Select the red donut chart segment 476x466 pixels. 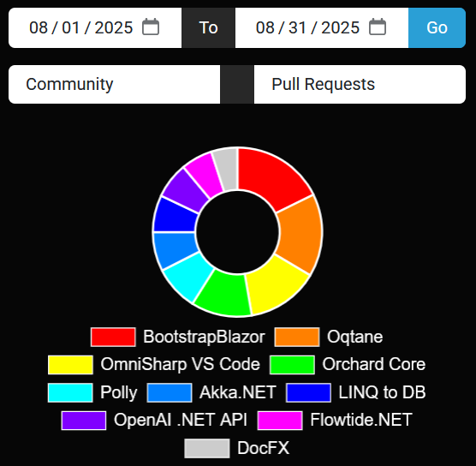point(271,179)
